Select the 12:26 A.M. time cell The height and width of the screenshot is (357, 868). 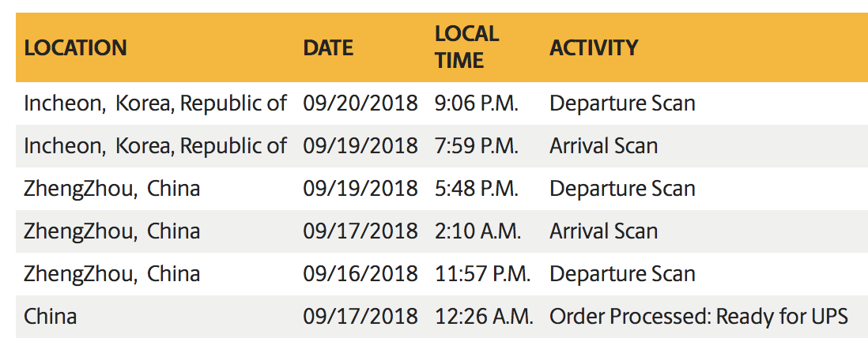[x=485, y=317]
